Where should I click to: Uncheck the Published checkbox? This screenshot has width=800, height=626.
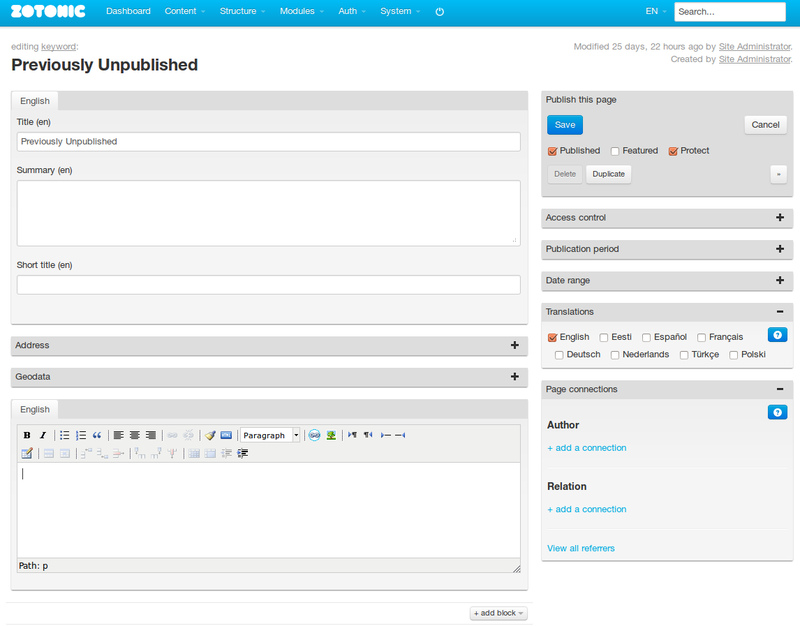point(552,151)
